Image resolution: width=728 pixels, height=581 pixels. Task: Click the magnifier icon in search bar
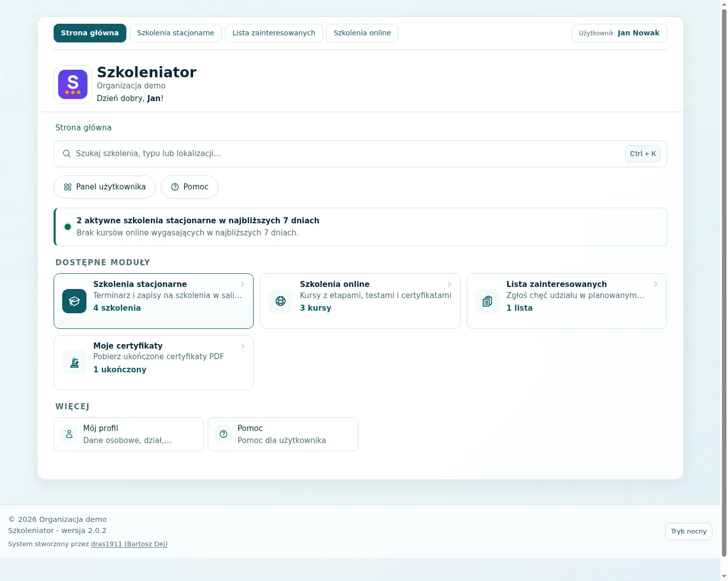tap(66, 154)
